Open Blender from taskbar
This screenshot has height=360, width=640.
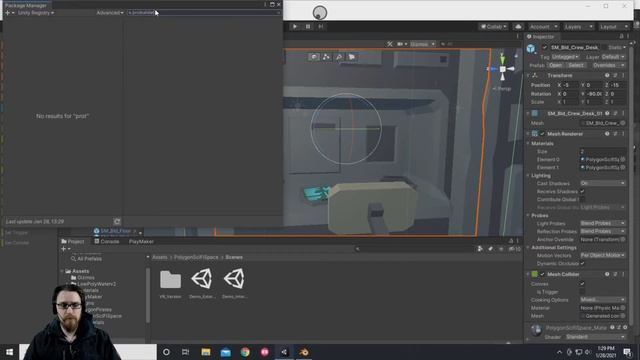(304, 352)
